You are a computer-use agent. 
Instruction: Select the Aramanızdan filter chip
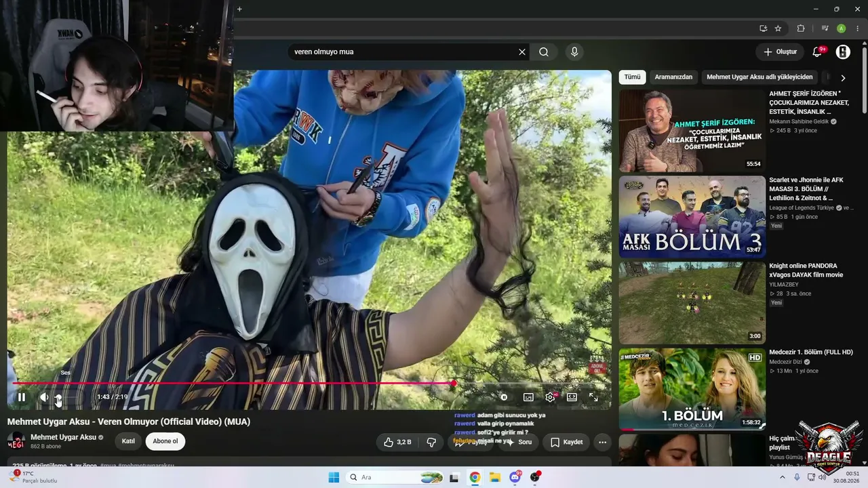(673, 77)
